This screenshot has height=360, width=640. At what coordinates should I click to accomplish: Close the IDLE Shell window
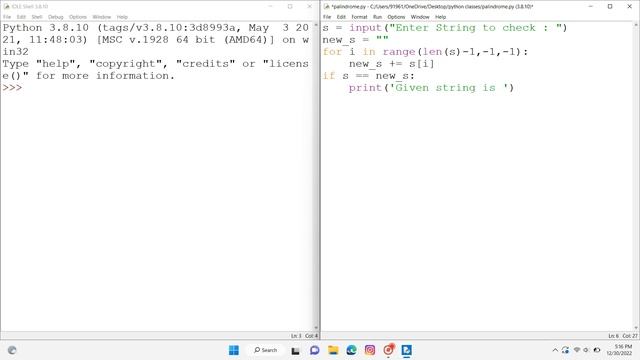pos(309,7)
